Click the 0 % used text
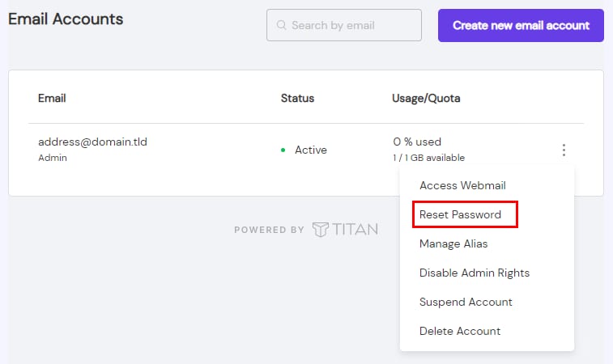 tap(417, 142)
